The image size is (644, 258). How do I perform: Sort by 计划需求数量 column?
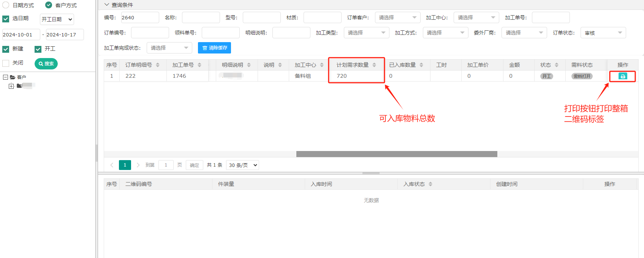click(374, 65)
